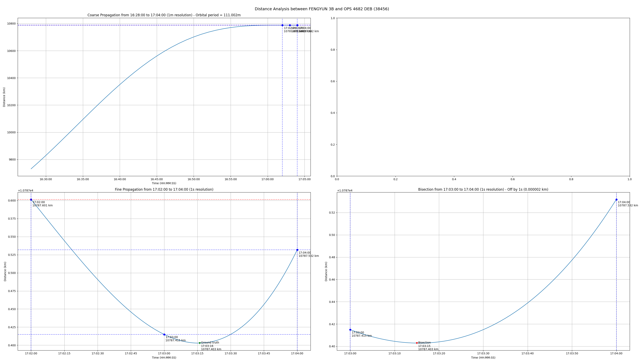Click the 17:04:00 blue dot in Fine Propagation plot
The height and width of the screenshot is (362, 644).
[x=297, y=250]
